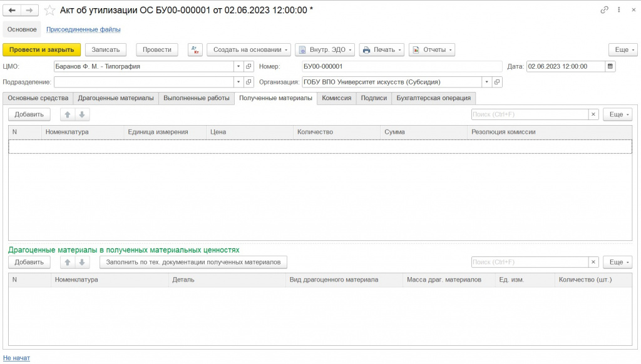Expand the Подразделение dropdown list
The height and width of the screenshot is (364, 641).
pos(238,82)
